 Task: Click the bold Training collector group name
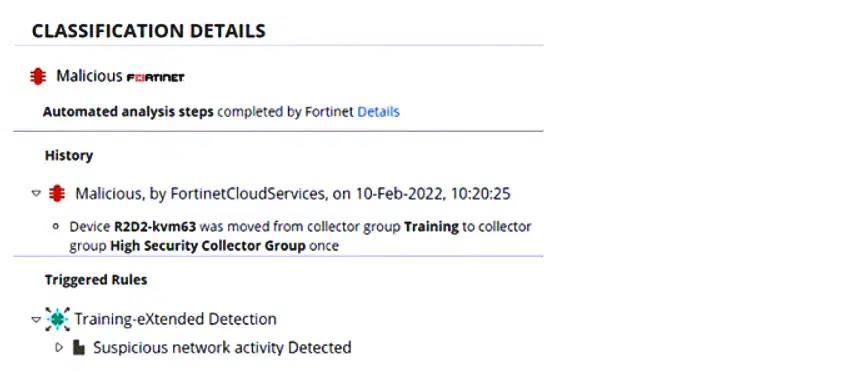[432, 227]
